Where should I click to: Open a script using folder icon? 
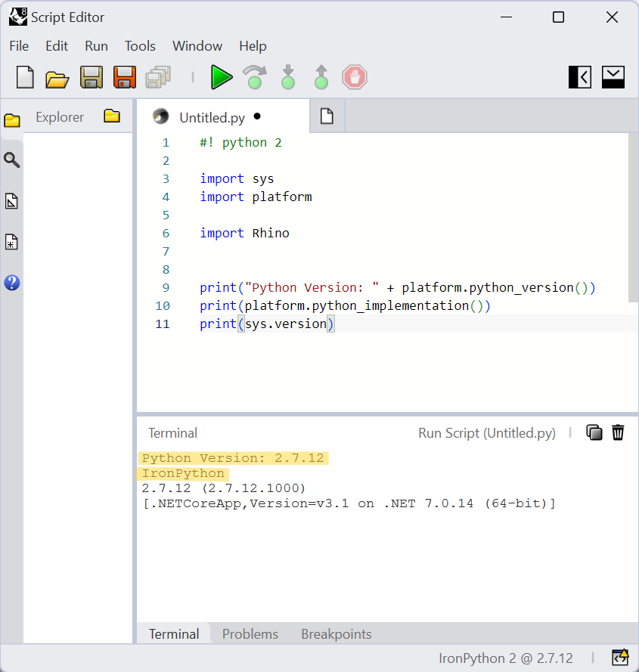tap(57, 78)
